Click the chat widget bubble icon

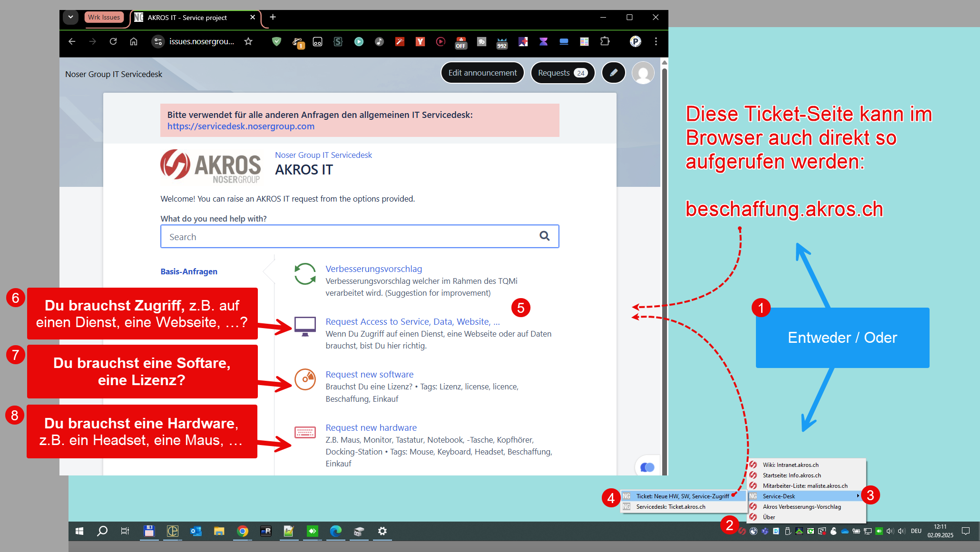click(x=647, y=467)
